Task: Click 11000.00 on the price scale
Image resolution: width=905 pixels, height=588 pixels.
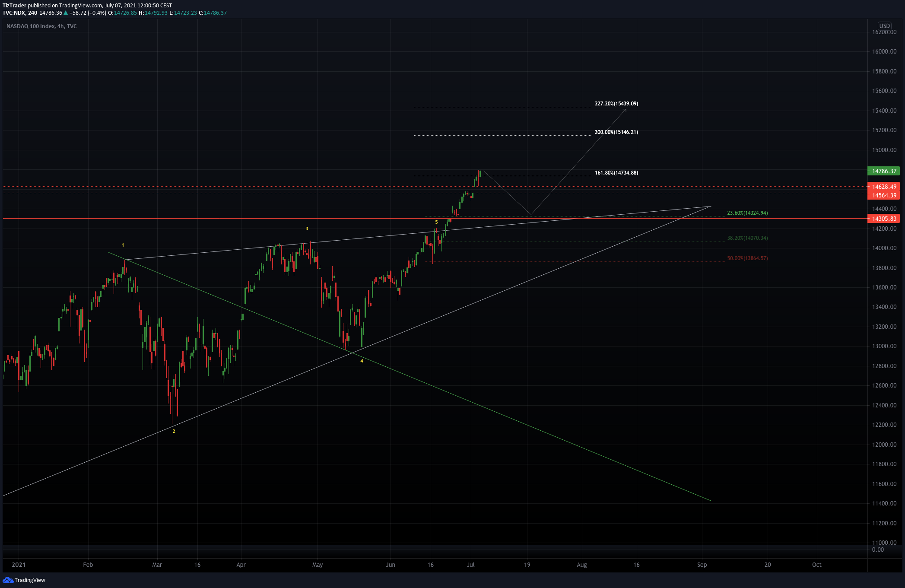Action: pyautogui.click(x=884, y=543)
